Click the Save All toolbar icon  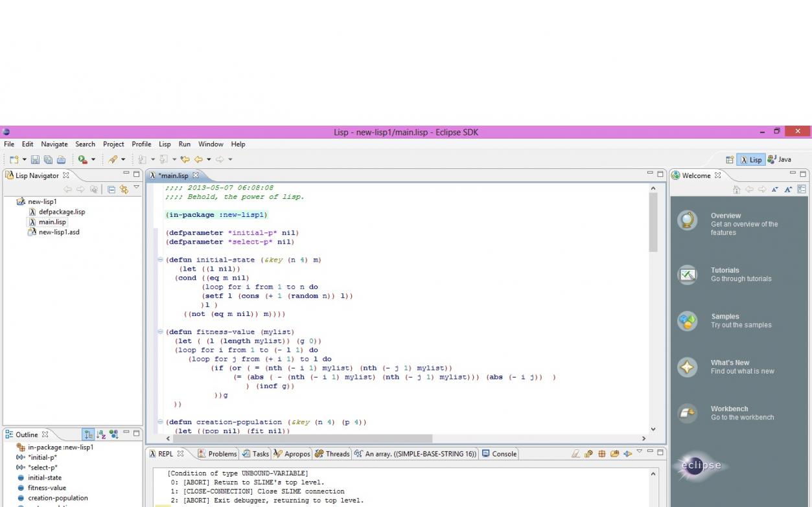point(48,159)
